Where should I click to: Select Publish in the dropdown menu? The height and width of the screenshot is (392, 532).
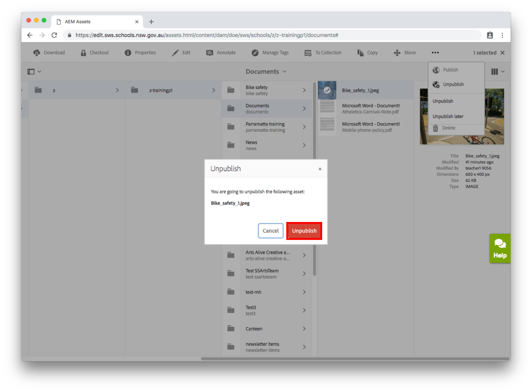click(451, 70)
